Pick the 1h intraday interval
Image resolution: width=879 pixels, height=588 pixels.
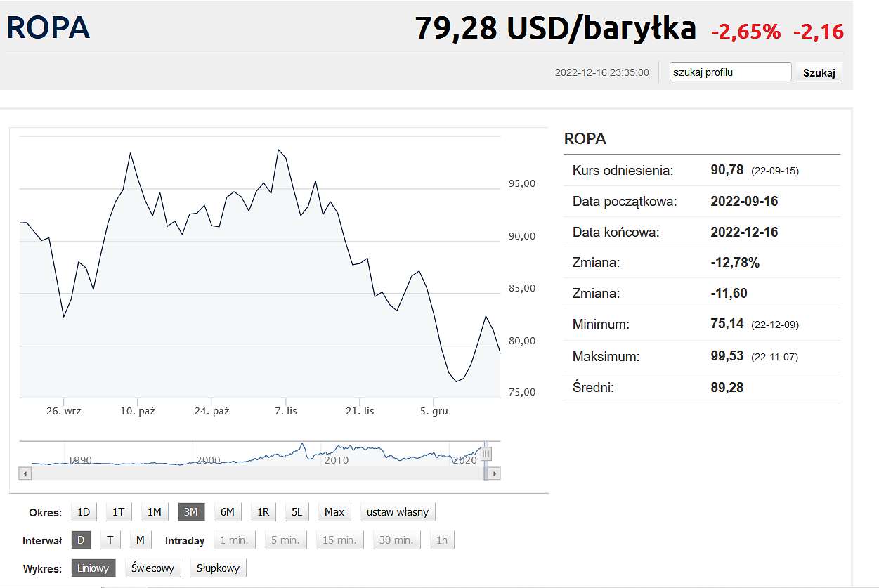click(x=442, y=540)
